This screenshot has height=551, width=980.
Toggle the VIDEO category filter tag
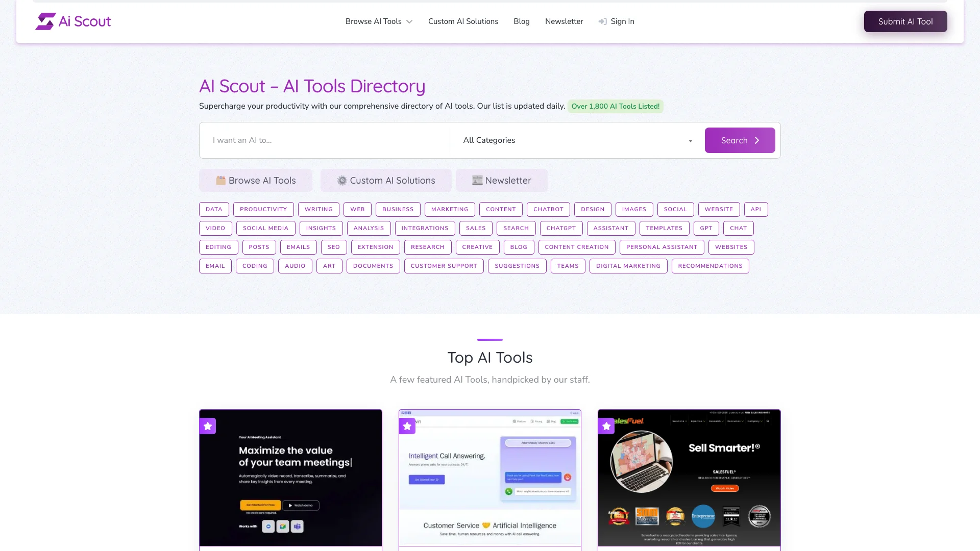pos(215,228)
